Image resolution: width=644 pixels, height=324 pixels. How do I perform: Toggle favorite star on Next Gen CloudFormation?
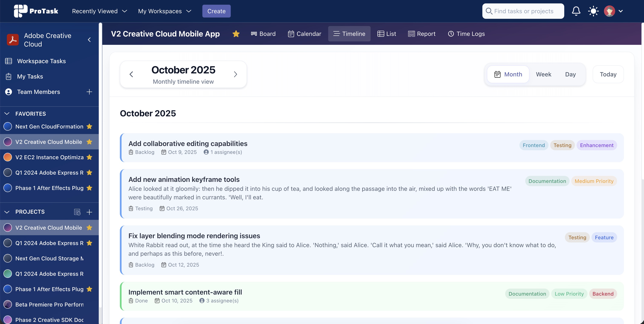(x=89, y=127)
